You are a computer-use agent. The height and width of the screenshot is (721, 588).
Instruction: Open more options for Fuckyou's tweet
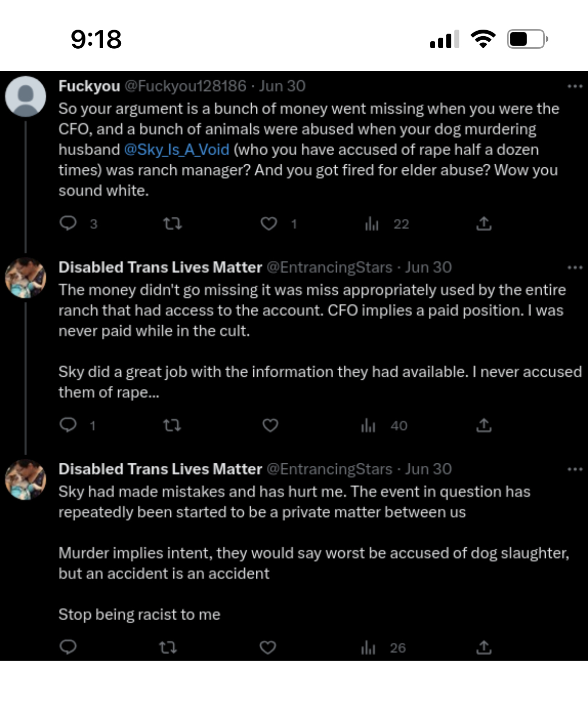[574, 86]
